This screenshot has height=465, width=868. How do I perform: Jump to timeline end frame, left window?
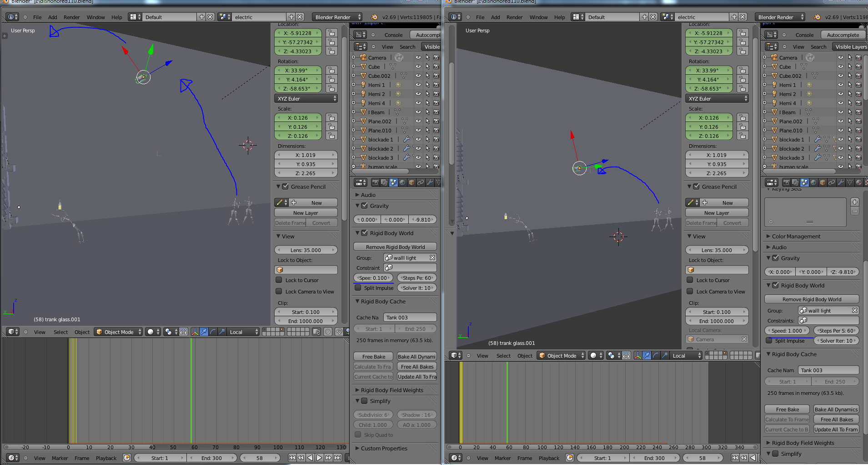pos(337,458)
